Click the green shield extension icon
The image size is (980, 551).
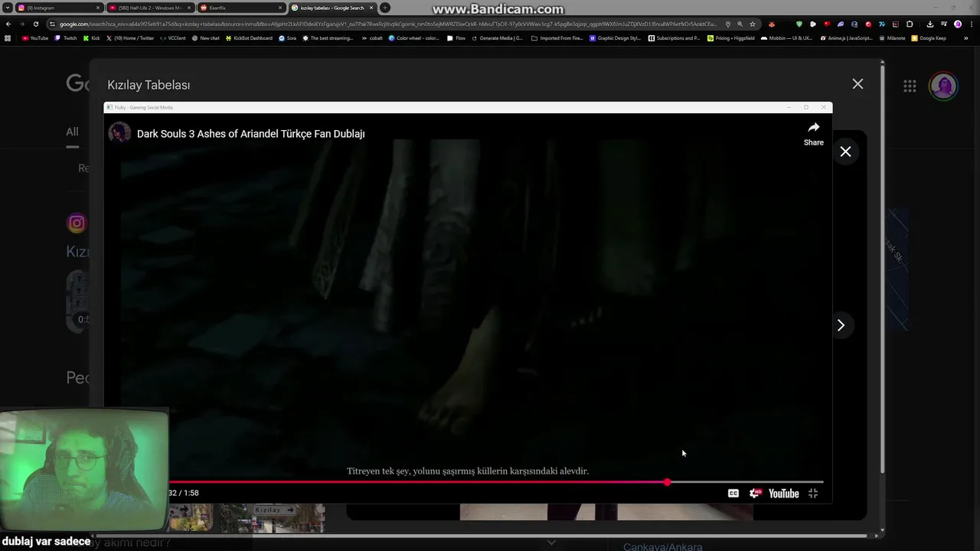(x=799, y=24)
